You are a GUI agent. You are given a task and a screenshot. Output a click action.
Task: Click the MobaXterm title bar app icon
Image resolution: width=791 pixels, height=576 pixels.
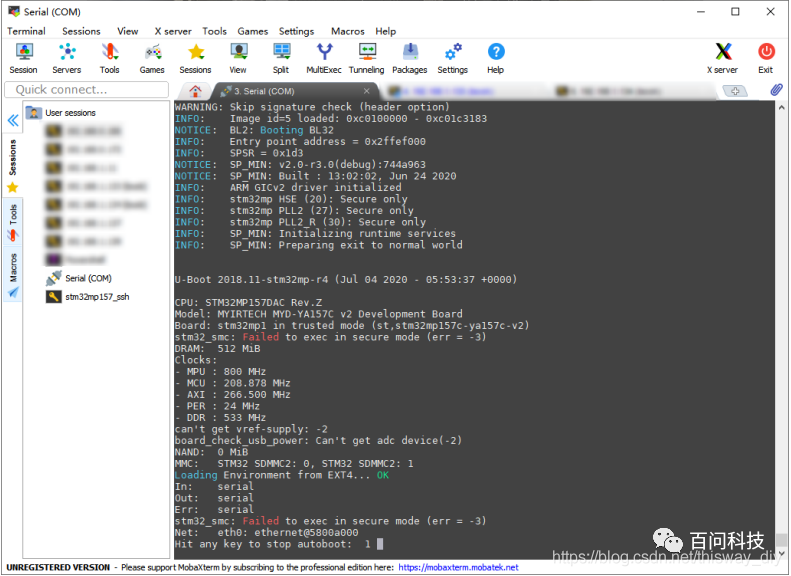[14, 12]
